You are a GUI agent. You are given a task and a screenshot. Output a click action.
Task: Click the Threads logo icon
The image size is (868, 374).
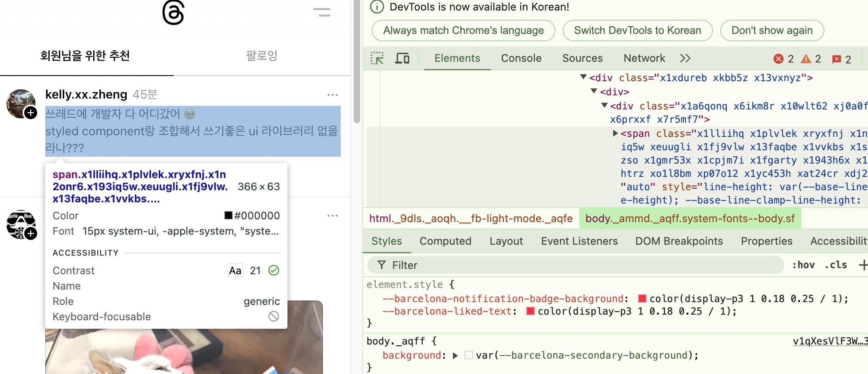(173, 12)
